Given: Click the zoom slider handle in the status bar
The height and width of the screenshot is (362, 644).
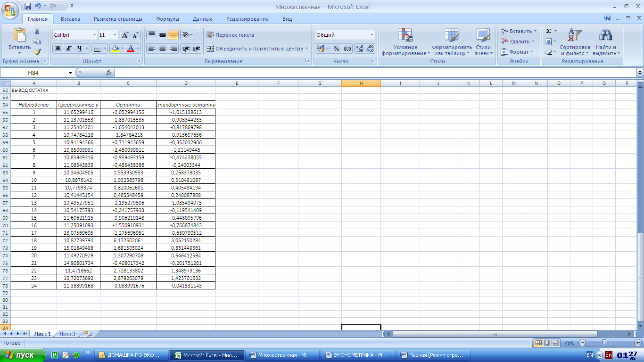Looking at the screenshot, I should pos(604,343).
